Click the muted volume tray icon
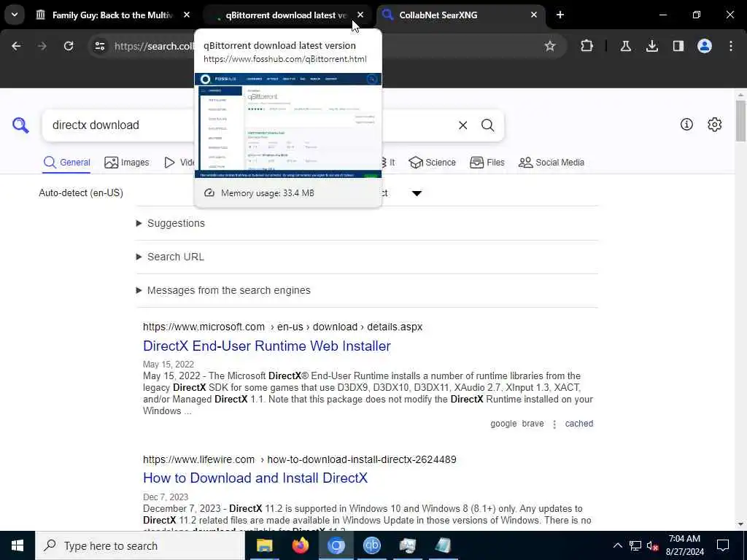747x560 pixels. pyautogui.click(x=652, y=545)
